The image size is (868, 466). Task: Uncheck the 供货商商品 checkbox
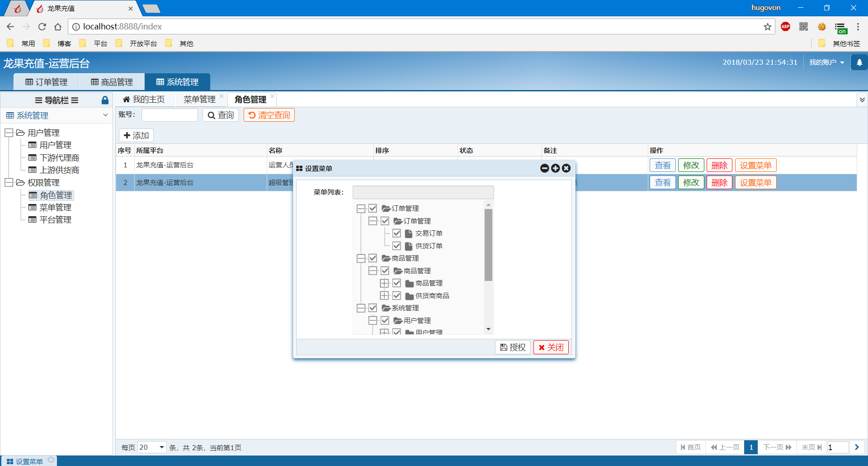click(396, 296)
